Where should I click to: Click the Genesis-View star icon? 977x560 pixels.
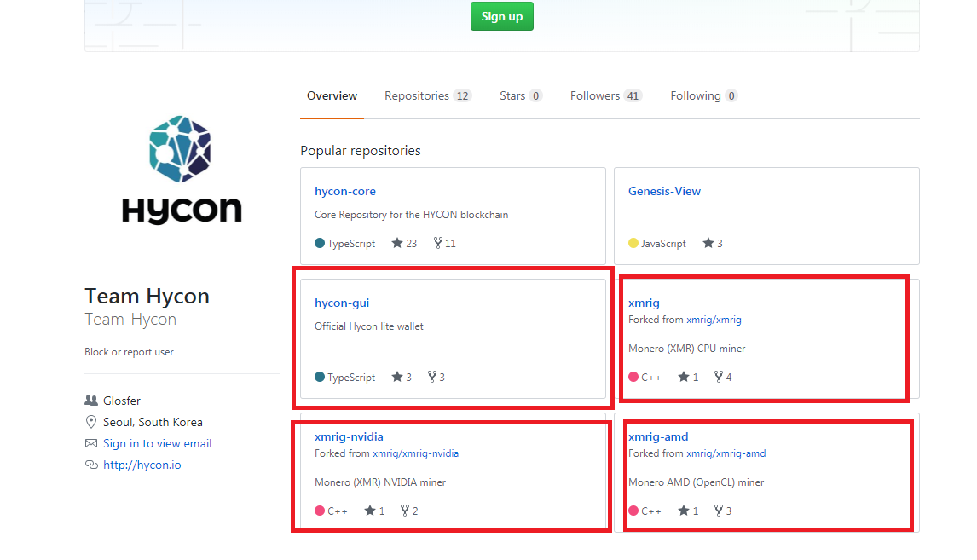(x=708, y=243)
